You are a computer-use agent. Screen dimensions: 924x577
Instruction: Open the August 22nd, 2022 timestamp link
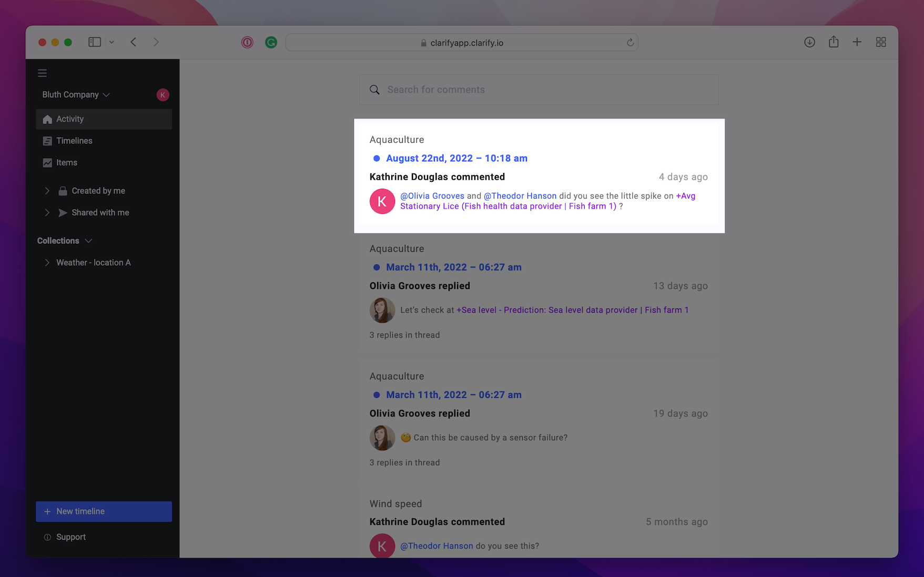[x=456, y=158]
